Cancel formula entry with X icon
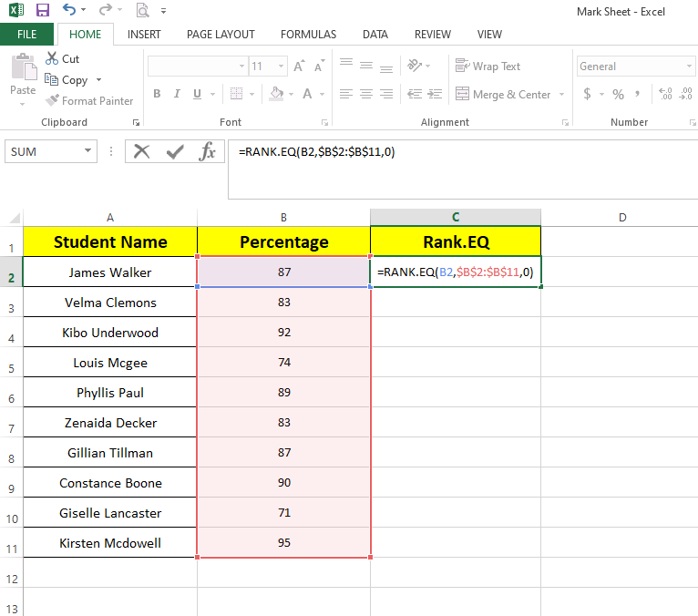Image resolution: width=698 pixels, height=616 pixels. pos(142,151)
